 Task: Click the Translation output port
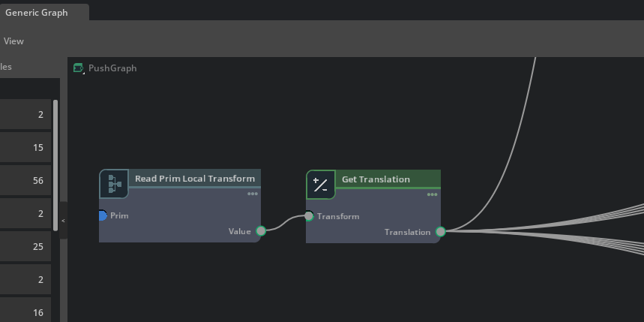[x=441, y=232]
